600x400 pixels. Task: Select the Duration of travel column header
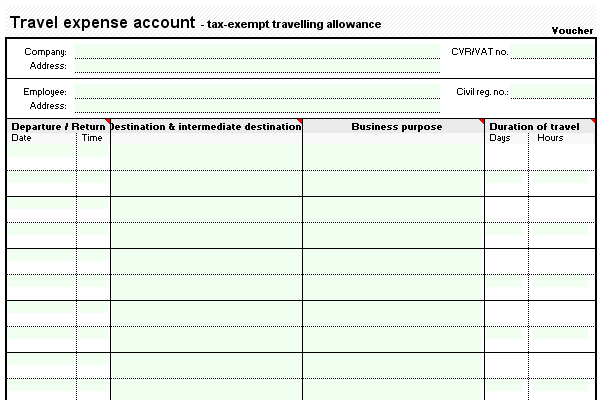pyautogui.click(x=534, y=127)
